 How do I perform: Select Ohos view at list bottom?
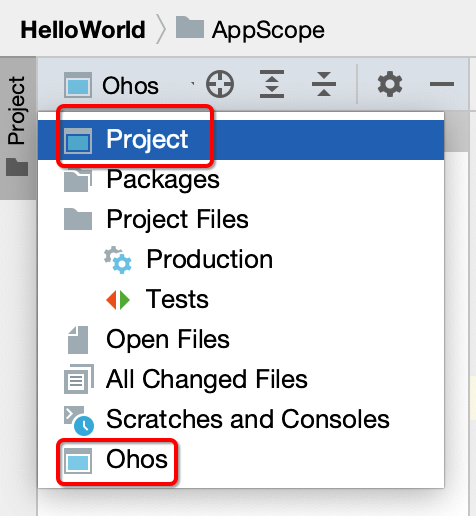[241, 459]
